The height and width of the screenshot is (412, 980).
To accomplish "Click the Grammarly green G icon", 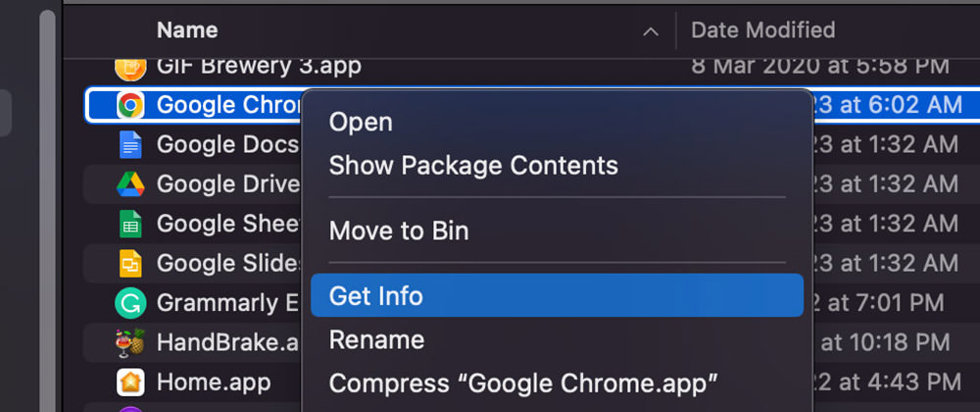I will (130, 303).
